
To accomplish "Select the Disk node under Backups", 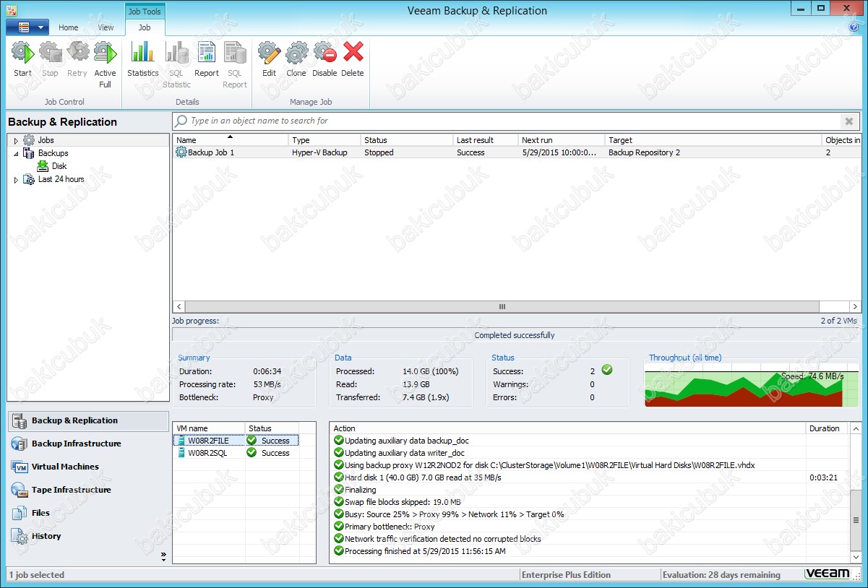I will [x=53, y=166].
